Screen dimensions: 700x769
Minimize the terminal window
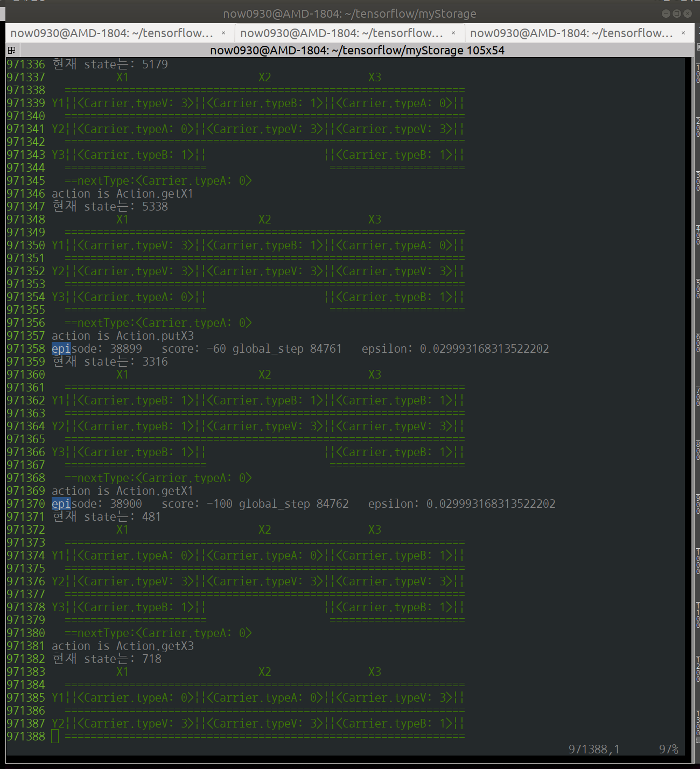tap(666, 13)
